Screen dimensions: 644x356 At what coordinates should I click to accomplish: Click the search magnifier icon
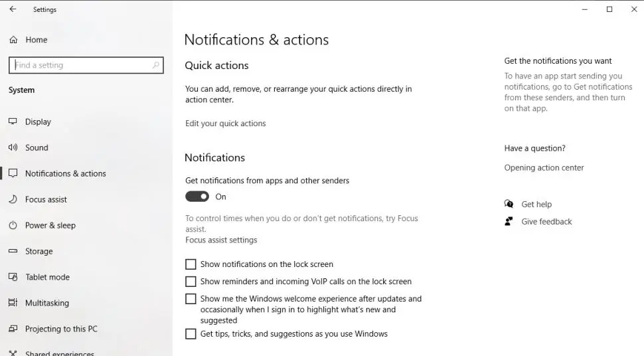coord(156,65)
